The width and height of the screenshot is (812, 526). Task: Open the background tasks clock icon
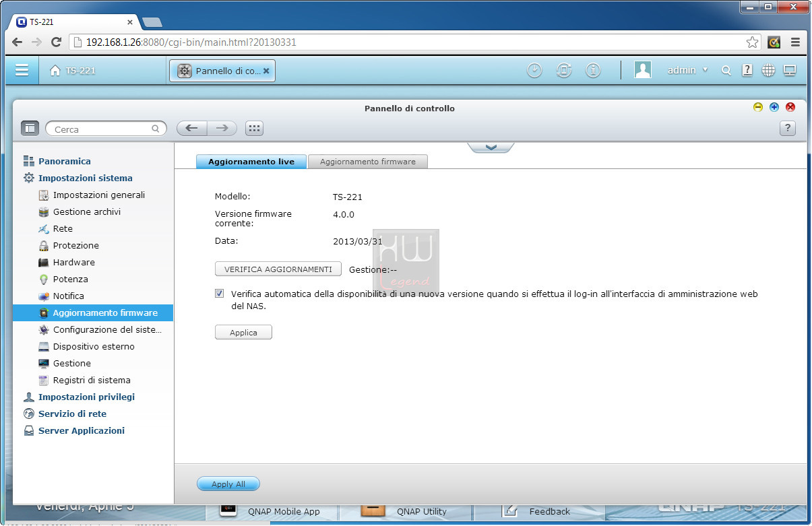(x=534, y=70)
